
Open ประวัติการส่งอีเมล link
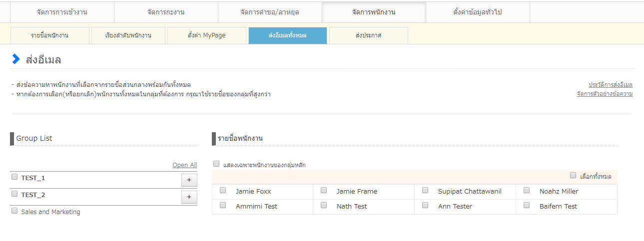click(x=610, y=84)
